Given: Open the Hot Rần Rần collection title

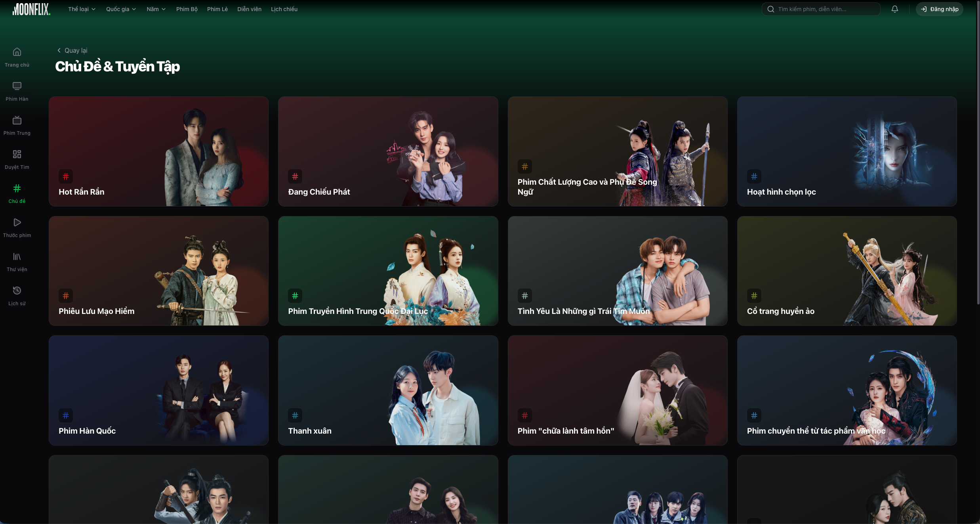Looking at the screenshot, I should click(82, 192).
